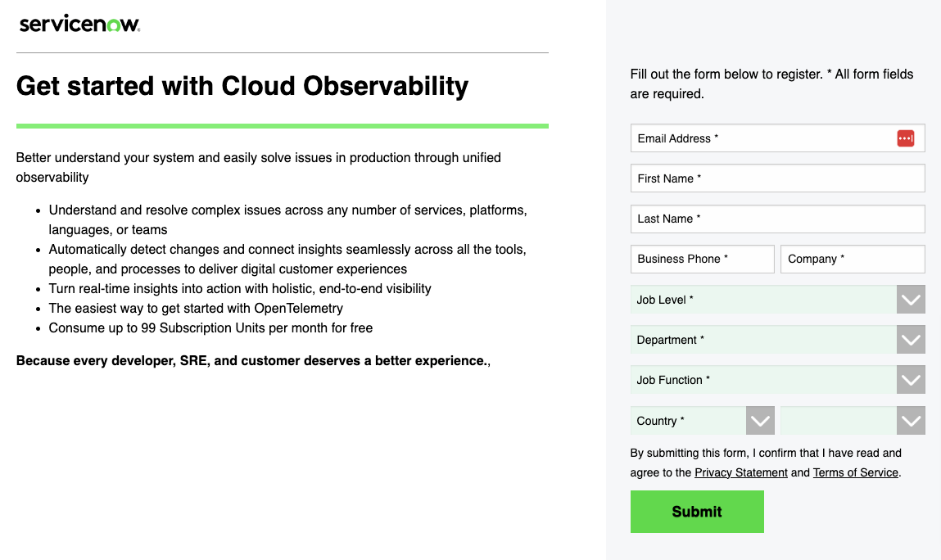Click the Country dropdown arrow icon
Image resolution: width=941 pixels, height=560 pixels.
pos(759,420)
